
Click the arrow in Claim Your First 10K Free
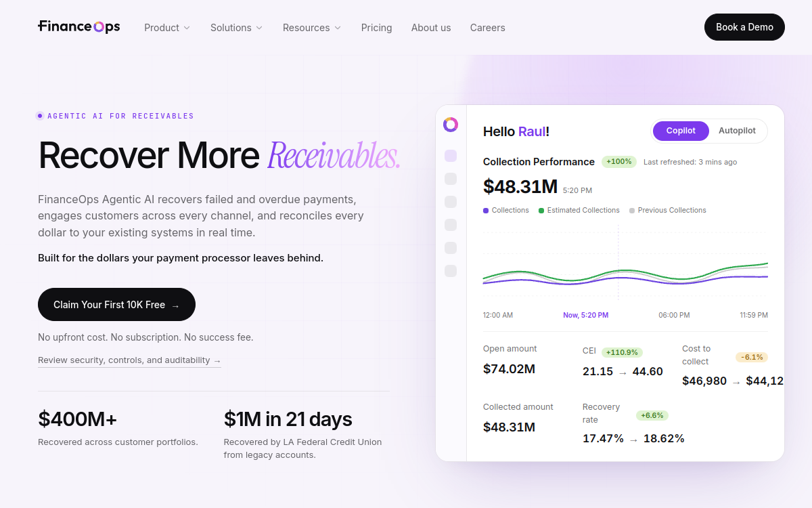175,305
